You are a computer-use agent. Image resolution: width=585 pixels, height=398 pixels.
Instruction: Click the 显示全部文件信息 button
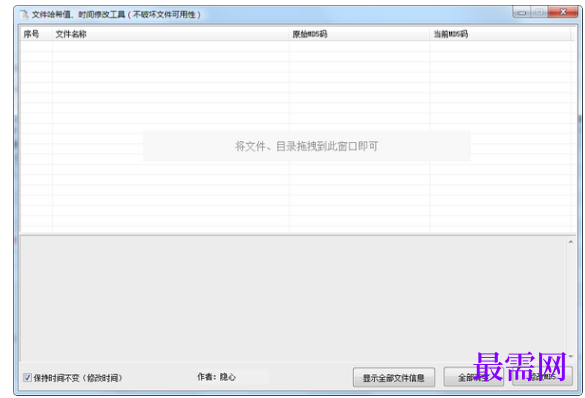click(394, 377)
